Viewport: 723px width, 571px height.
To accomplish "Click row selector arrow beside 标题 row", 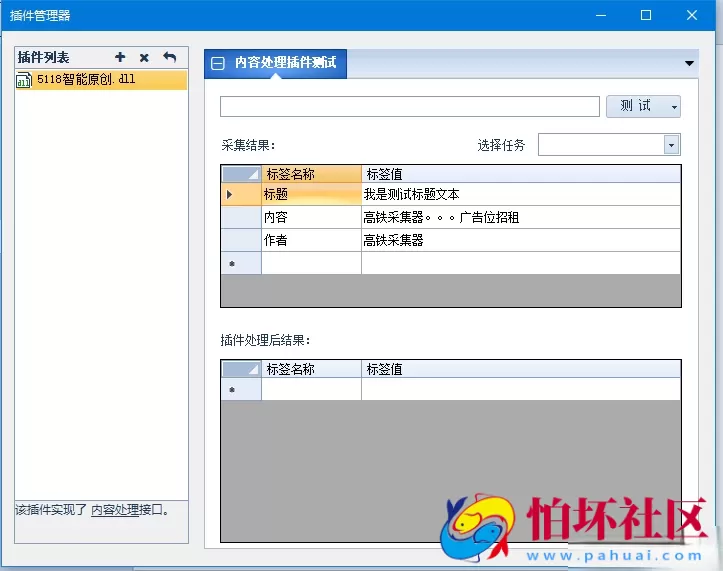I will click(231, 194).
